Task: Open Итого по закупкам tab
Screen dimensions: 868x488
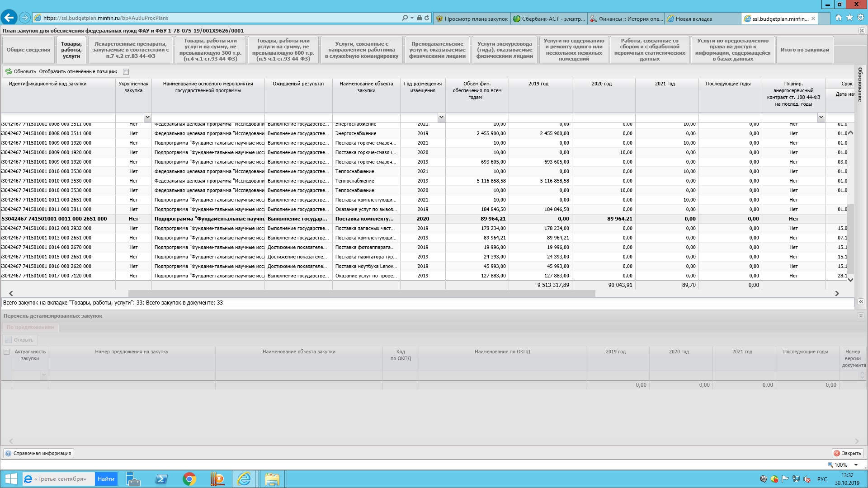Action: point(804,50)
